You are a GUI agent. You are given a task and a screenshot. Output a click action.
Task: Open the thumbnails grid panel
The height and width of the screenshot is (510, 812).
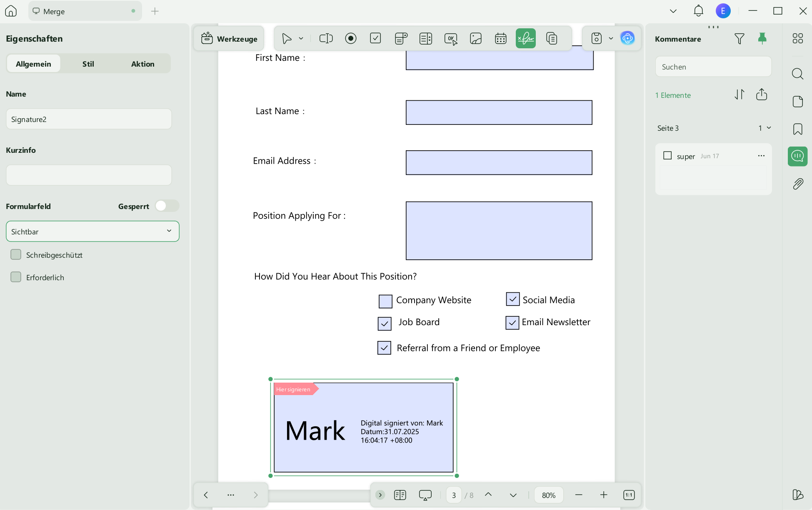(x=797, y=38)
